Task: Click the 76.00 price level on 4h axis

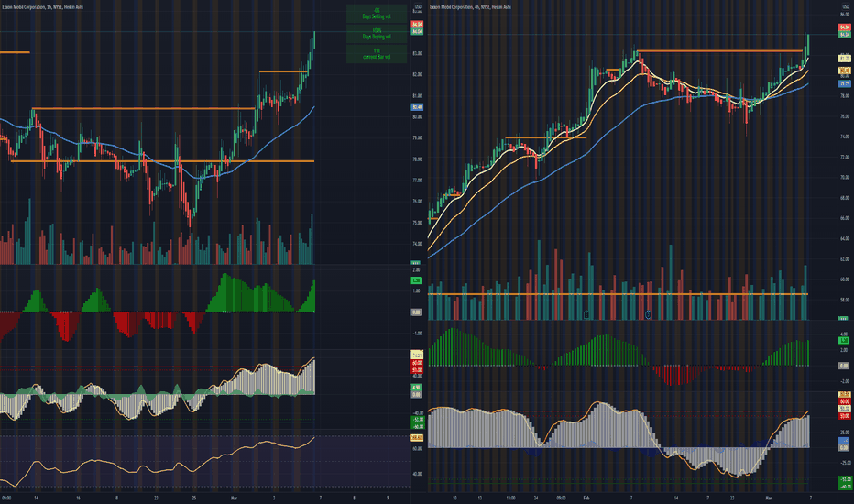Action: pyautogui.click(x=845, y=116)
